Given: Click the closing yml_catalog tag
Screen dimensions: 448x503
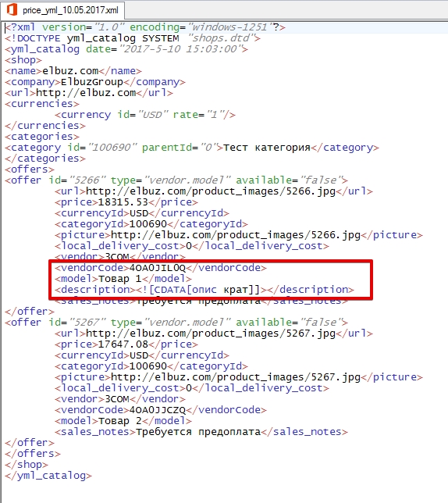Looking at the screenshot, I should (48, 476).
